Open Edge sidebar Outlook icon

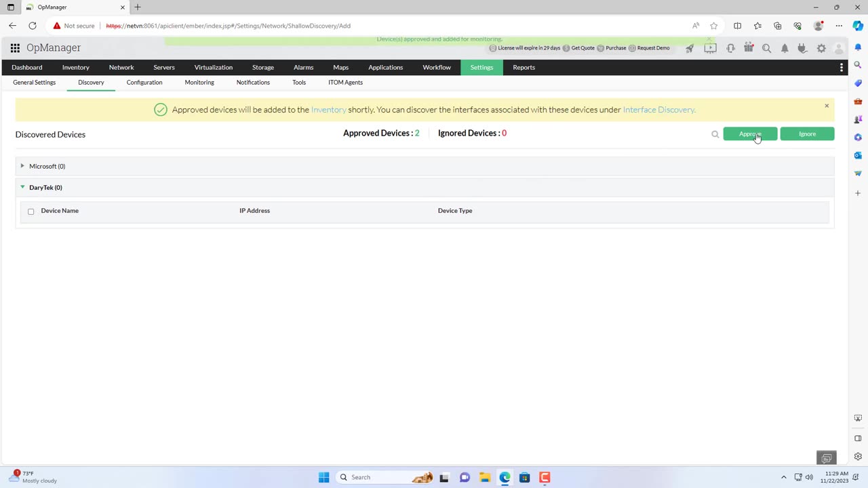pyautogui.click(x=858, y=155)
